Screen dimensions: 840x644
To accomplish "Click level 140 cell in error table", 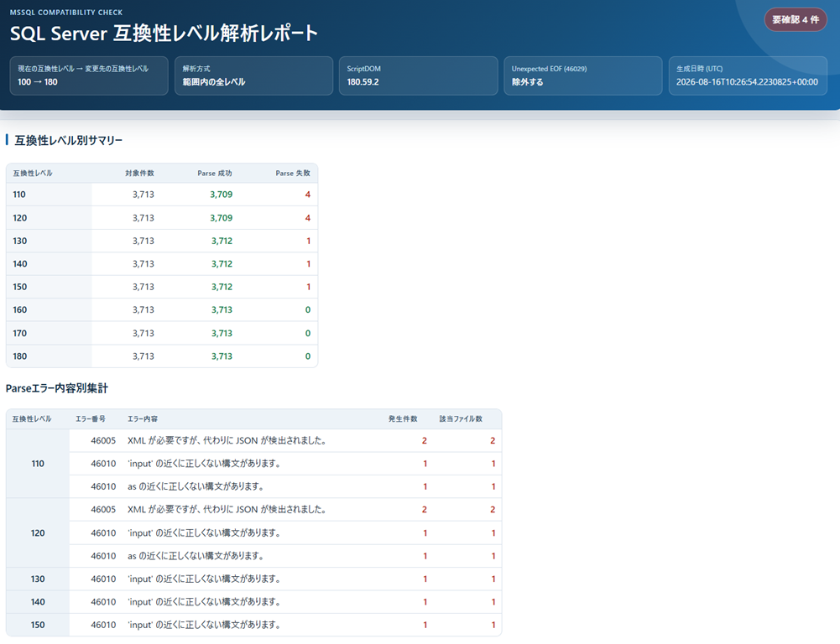I will 38,602.
